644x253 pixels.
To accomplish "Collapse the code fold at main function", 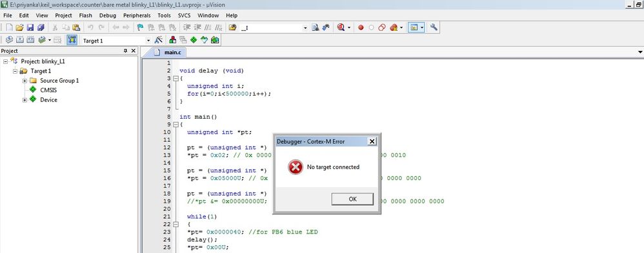I will click(176, 125).
